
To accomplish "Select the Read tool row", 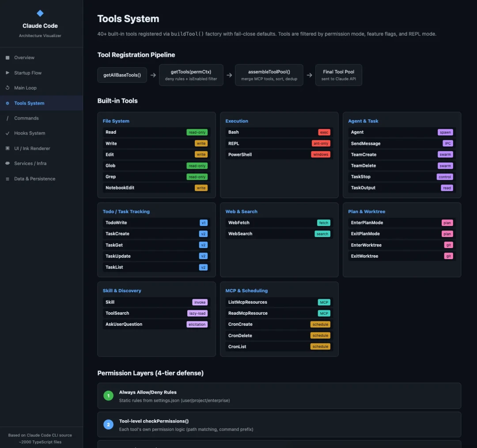I will (156, 132).
